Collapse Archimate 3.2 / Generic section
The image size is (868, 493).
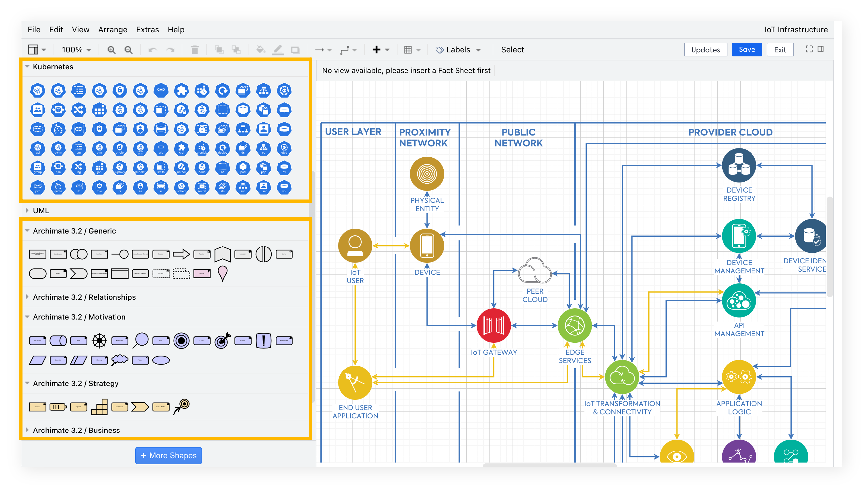[27, 231]
